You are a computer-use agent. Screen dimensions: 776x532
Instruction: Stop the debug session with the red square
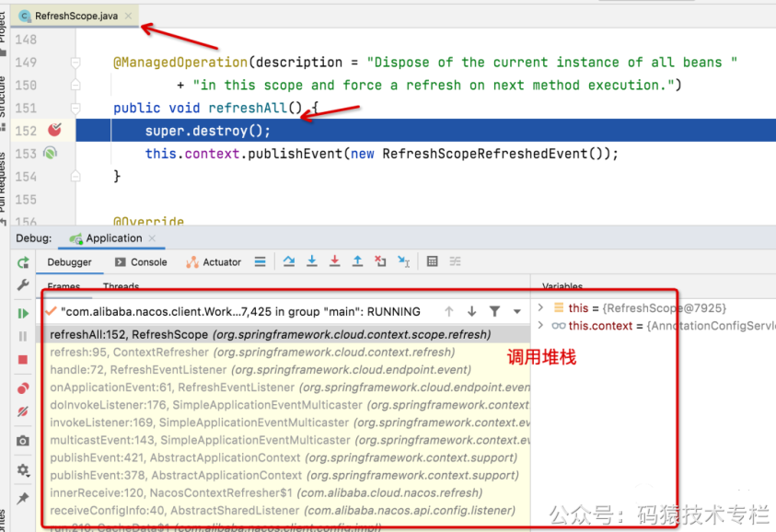23,360
